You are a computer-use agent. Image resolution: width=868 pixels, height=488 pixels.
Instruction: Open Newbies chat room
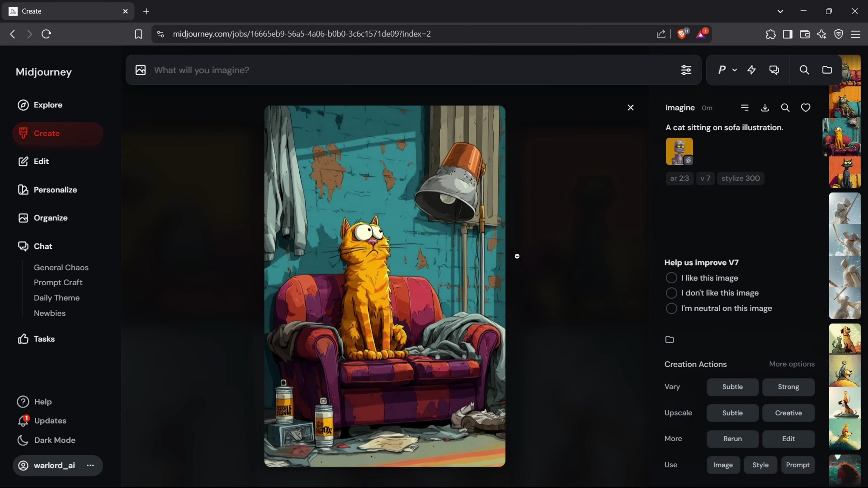tap(50, 313)
